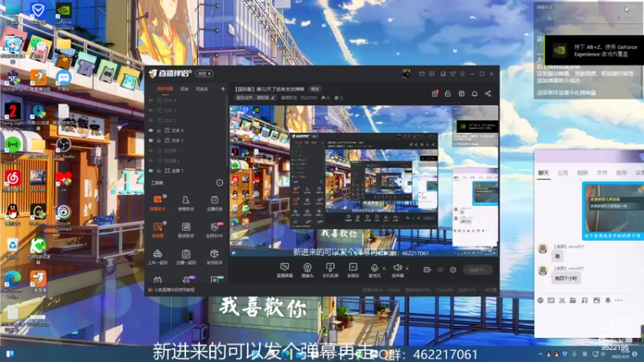The width and height of the screenshot is (644, 362).
Task: Click the microphone icon in bottom bar
Action: pyautogui.click(x=374, y=268)
